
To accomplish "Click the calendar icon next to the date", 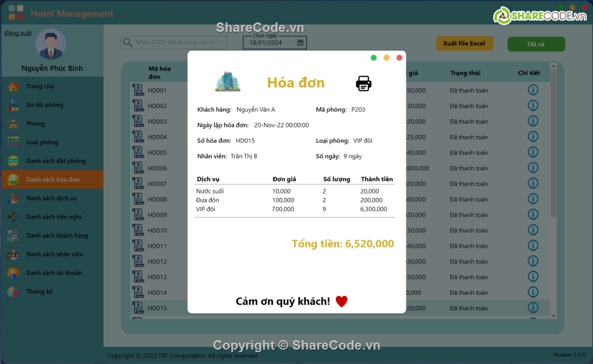I will pos(301,42).
